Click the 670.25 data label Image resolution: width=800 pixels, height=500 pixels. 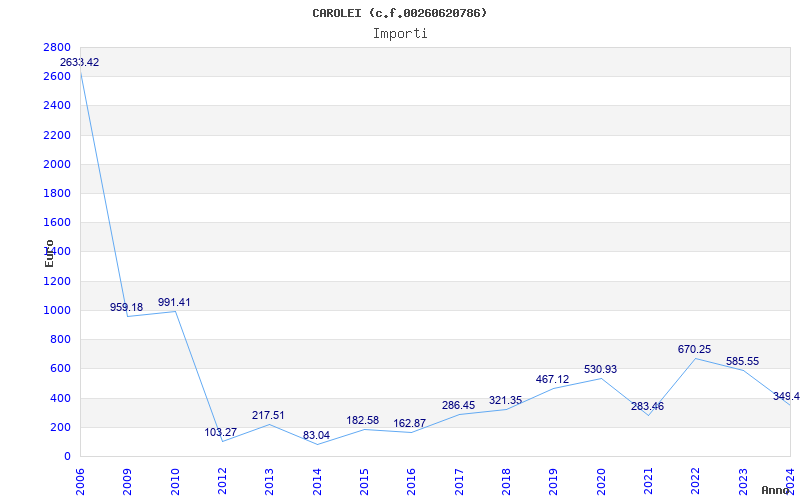click(694, 350)
